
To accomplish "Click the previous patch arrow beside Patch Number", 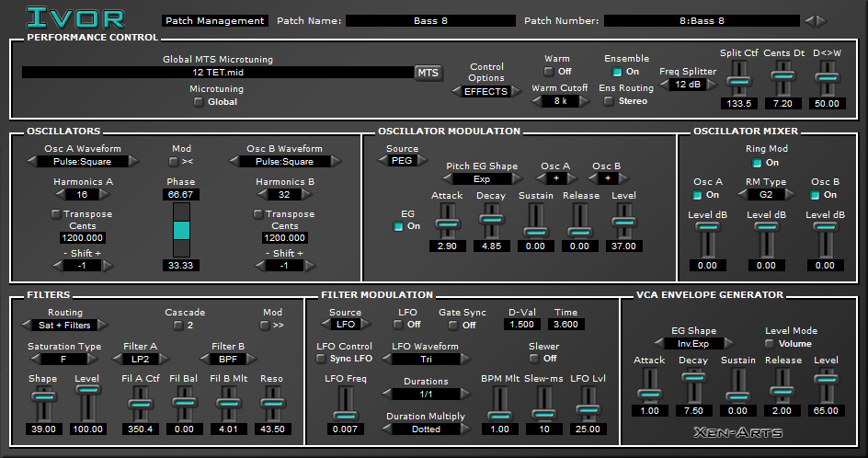I will (x=809, y=21).
